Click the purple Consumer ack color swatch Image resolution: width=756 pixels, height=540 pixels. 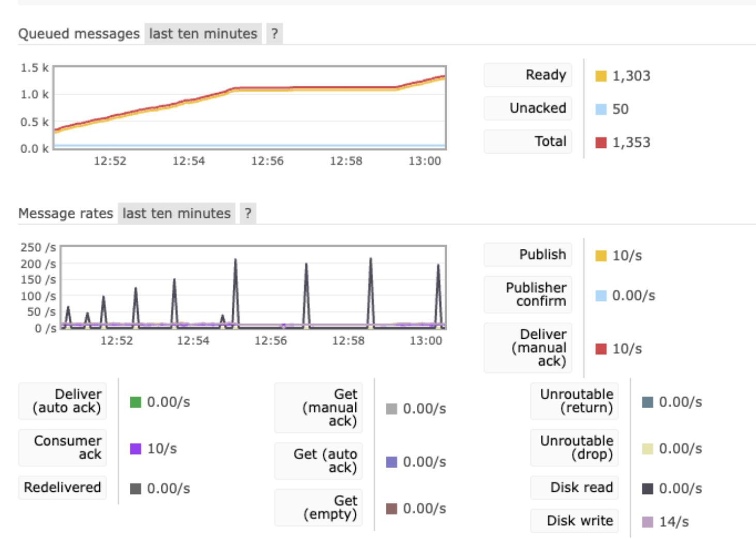tap(135, 448)
